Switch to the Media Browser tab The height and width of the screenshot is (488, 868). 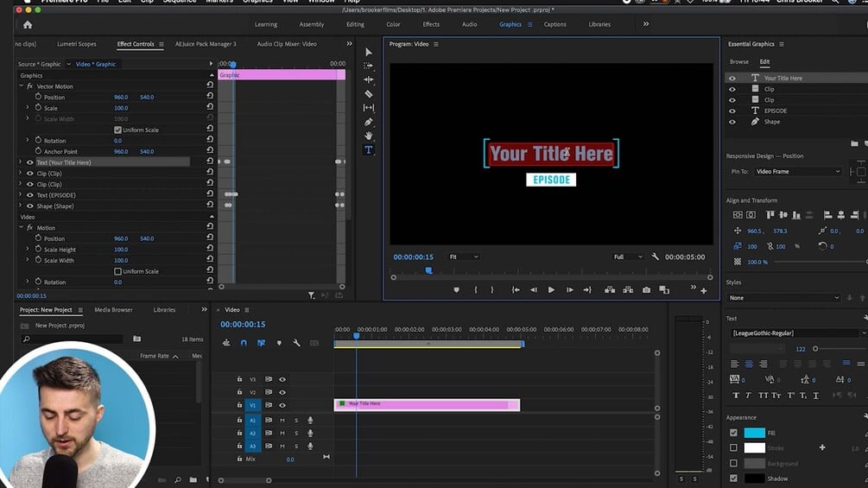[113, 310]
